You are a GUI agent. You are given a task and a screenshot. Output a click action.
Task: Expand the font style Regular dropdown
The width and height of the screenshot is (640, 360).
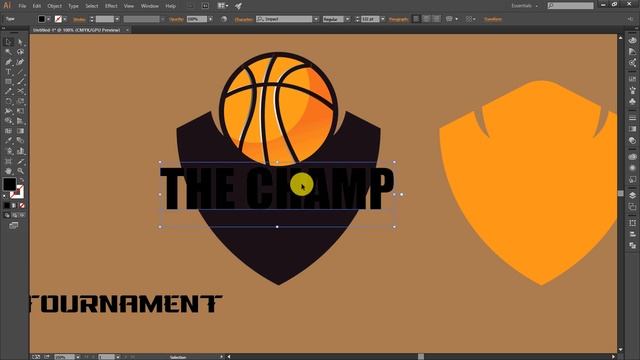(x=348, y=19)
